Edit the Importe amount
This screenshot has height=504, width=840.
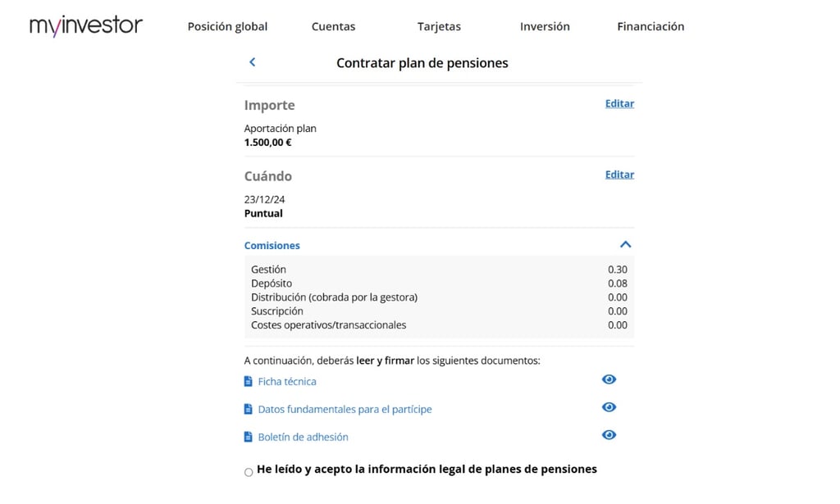pos(620,104)
